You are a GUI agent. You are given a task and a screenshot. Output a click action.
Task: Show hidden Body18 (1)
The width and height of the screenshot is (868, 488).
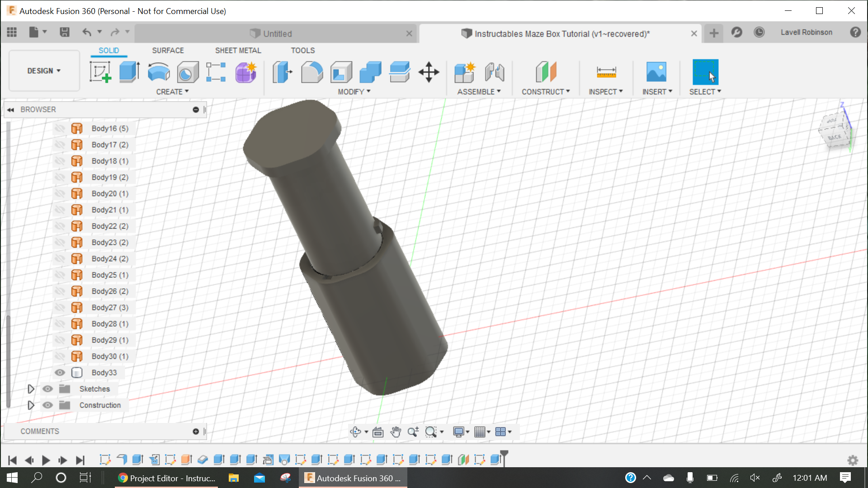pyautogui.click(x=60, y=161)
